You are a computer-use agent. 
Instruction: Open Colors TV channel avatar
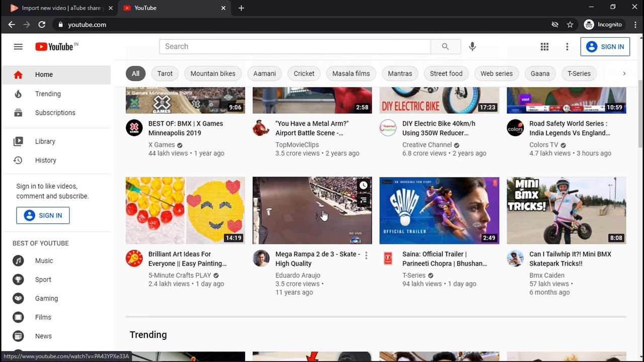(x=515, y=128)
